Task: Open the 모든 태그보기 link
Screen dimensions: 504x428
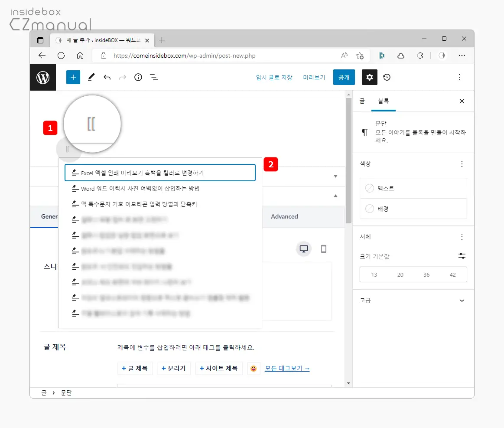Action: point(287,369)
